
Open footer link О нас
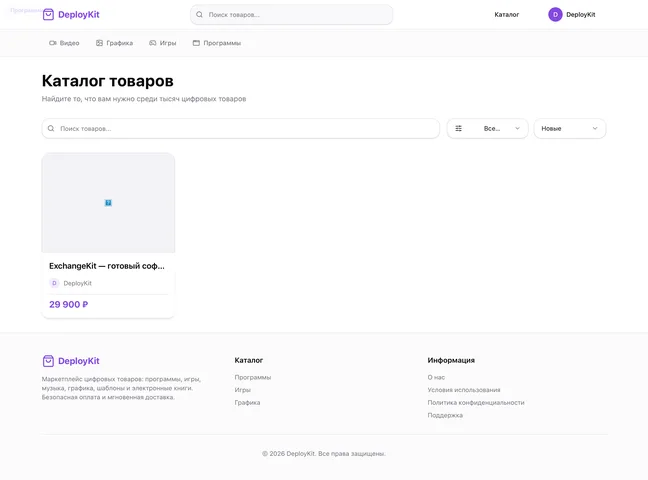[x=436, y=377]
